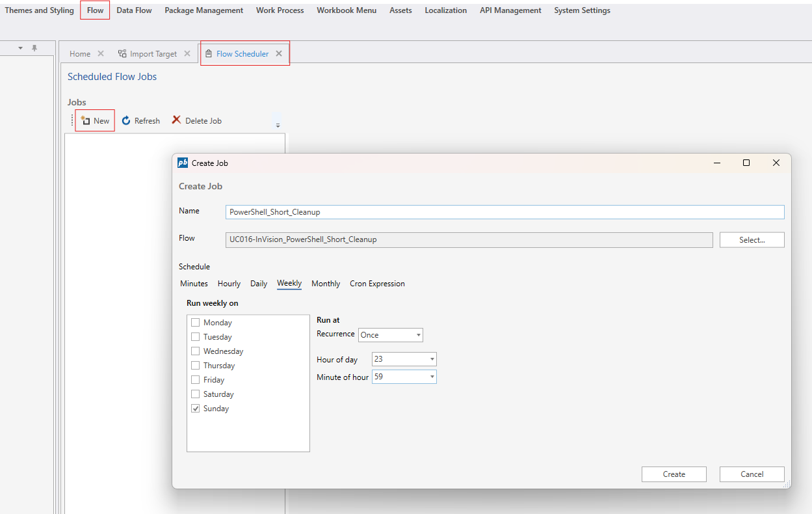Click the pin icon on left panel
This screenshot has width=812, height=514.
click(34, 48)
